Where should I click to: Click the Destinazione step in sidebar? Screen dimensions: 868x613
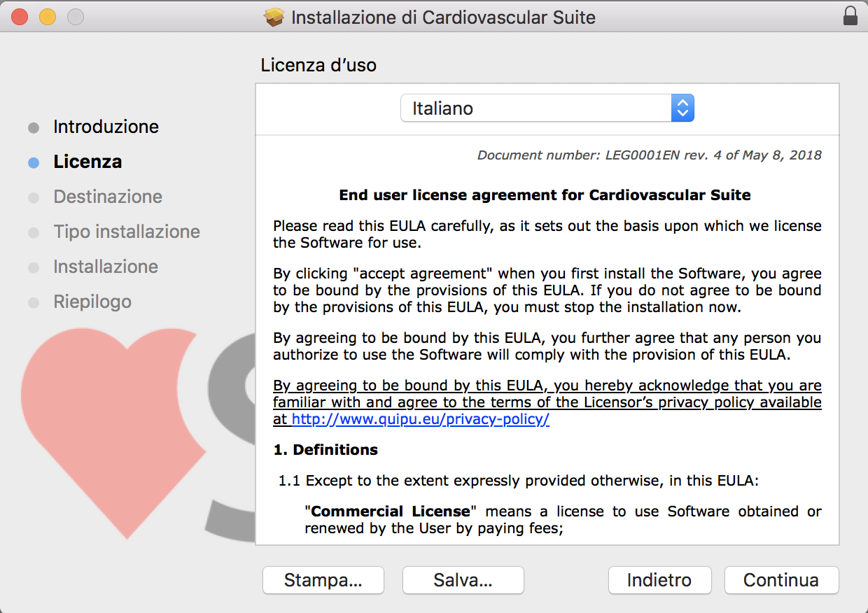click(108, 197)
